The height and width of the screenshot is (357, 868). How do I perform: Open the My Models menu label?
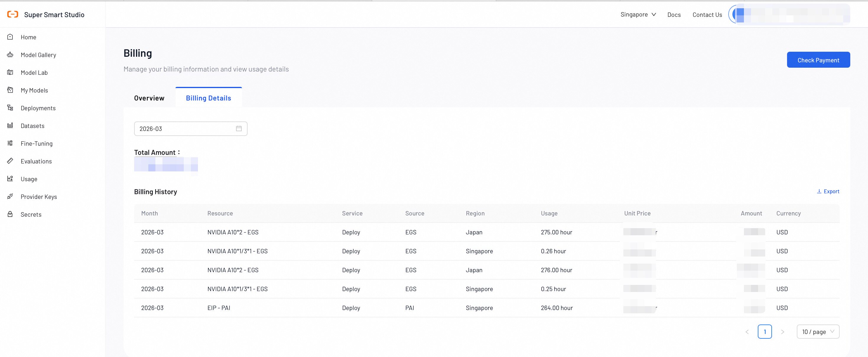pos(34,90)
